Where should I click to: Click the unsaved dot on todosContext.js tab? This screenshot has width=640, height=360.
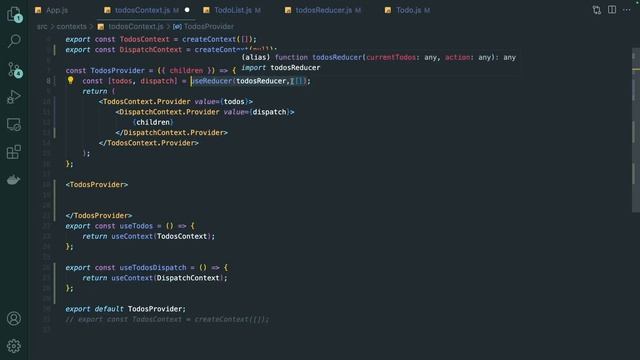click(187, 10)
